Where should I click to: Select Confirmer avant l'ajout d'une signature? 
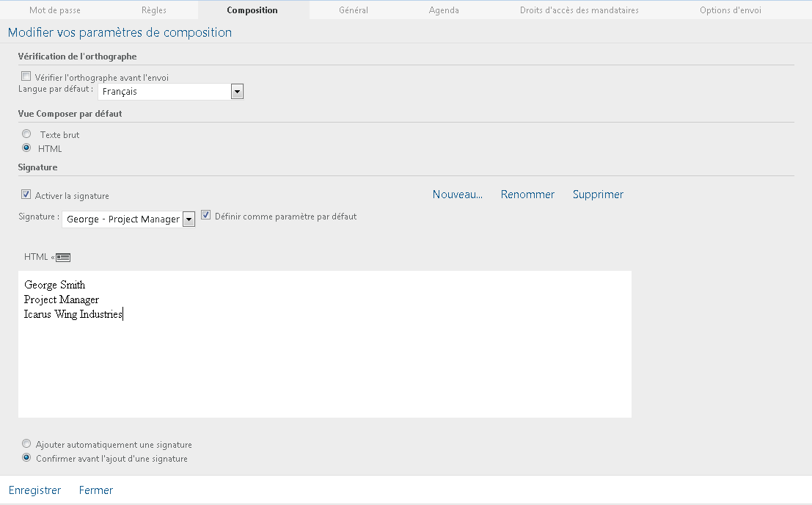coord(26,458)
